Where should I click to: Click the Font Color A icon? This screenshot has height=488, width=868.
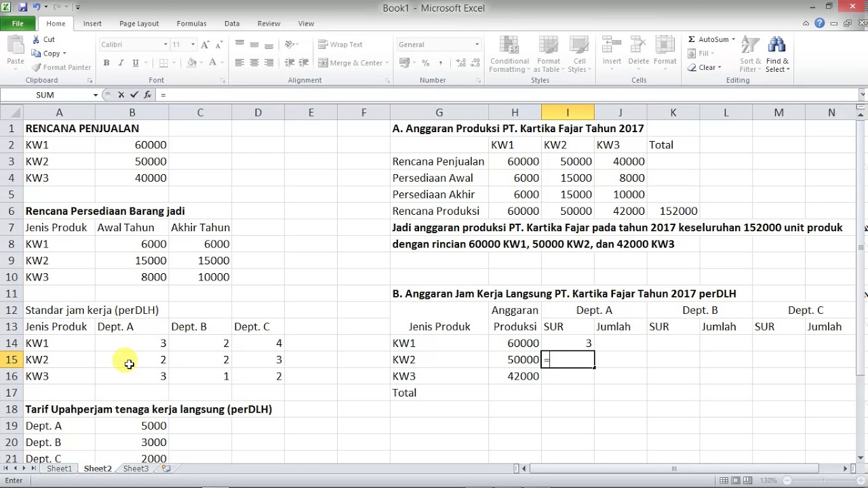click(x=213, y=62)
